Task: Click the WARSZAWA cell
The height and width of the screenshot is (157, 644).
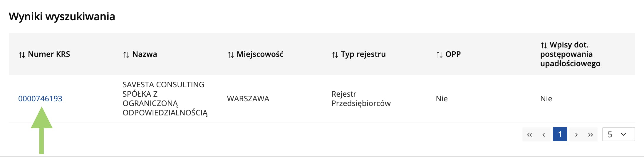Action: click(248, 99)
